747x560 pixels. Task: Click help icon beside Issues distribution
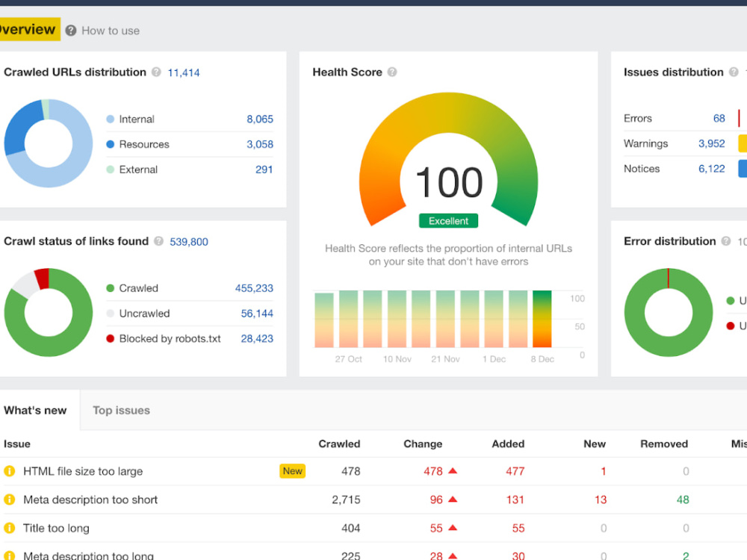click(x=734, y=72)
